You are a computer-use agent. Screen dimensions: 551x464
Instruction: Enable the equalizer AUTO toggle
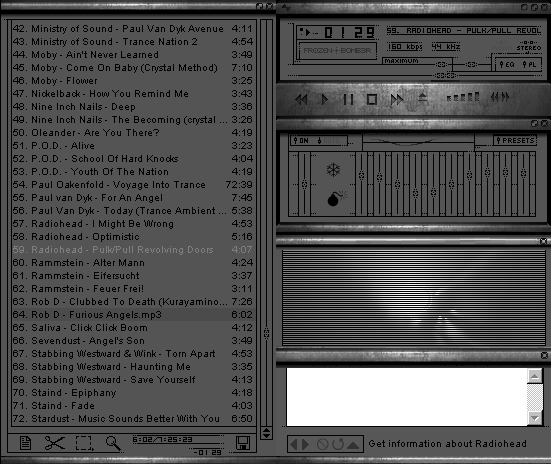[329, 141]
